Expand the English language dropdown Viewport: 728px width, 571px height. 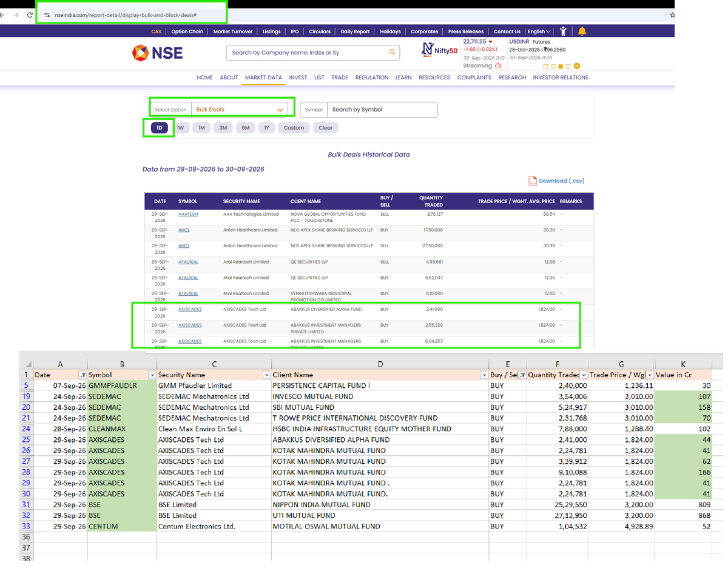(539, 32)
